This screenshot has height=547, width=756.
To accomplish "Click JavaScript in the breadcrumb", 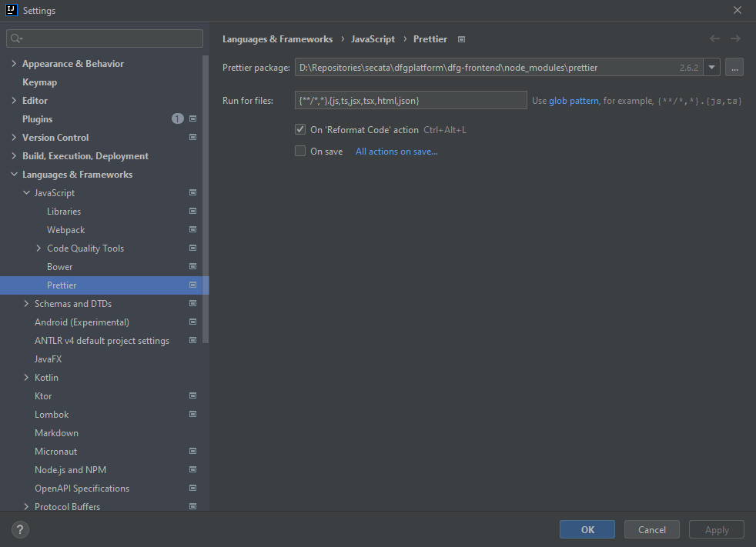I will pyautogui.click(x=373, y=39).
